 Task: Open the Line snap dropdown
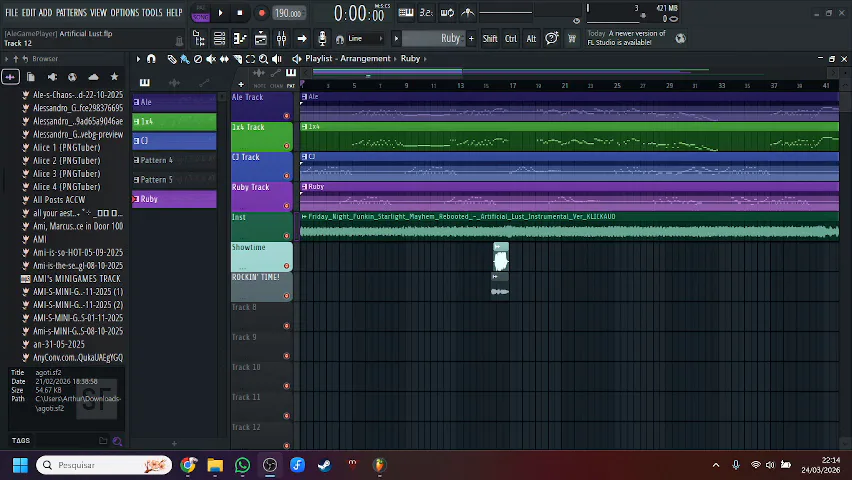click(x=365, y=39)
